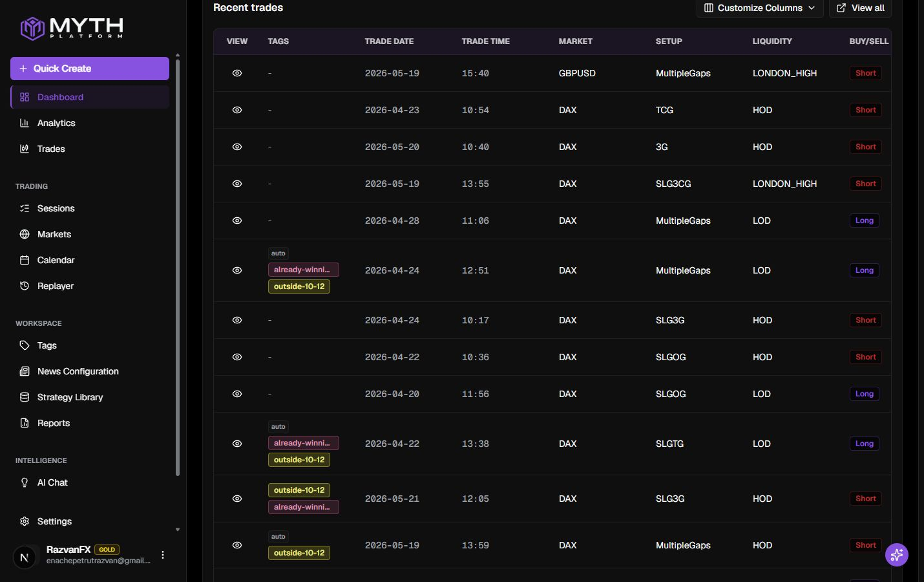Click the Tags label icon

point(25,345)
